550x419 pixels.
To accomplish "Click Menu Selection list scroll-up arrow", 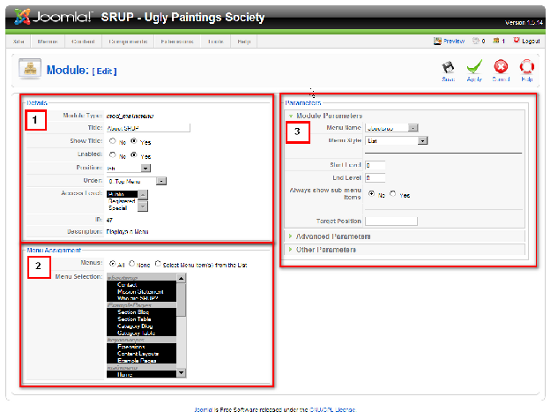I will pos(181,278).
